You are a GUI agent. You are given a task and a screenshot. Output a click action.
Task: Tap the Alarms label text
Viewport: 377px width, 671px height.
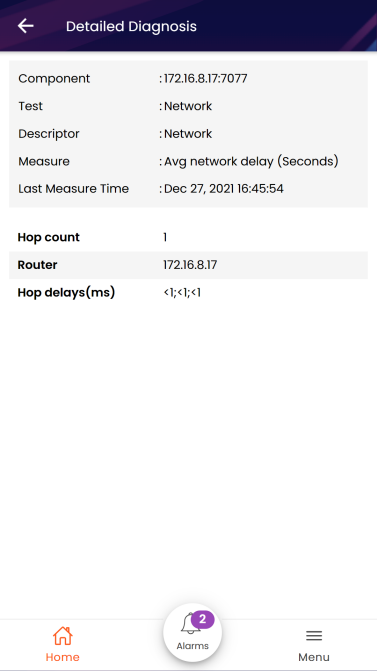tap(193, 646)
